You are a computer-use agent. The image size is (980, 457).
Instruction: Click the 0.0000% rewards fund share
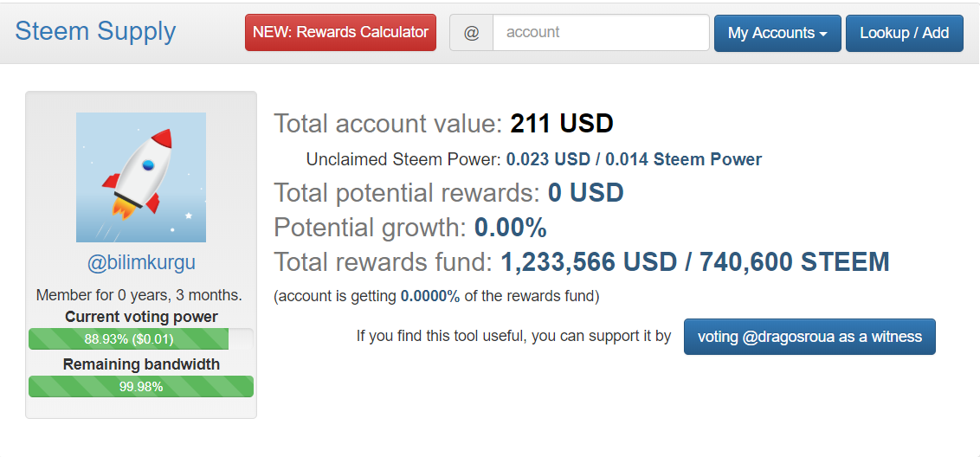430,296
